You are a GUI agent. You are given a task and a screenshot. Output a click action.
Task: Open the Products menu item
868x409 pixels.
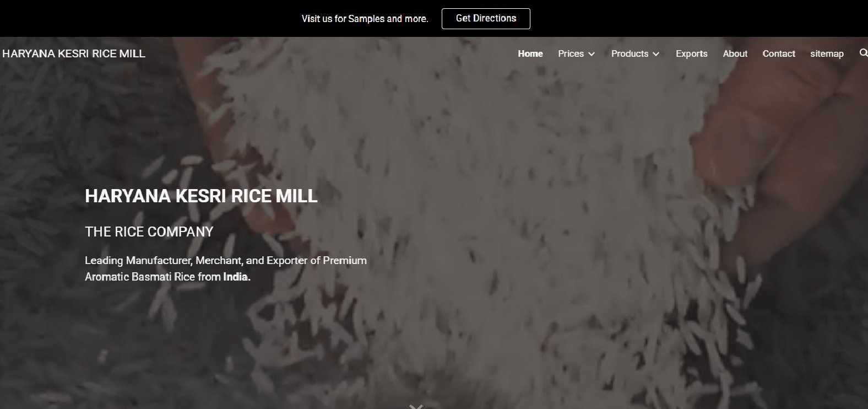pyautogui.click(x=630, y=53)
